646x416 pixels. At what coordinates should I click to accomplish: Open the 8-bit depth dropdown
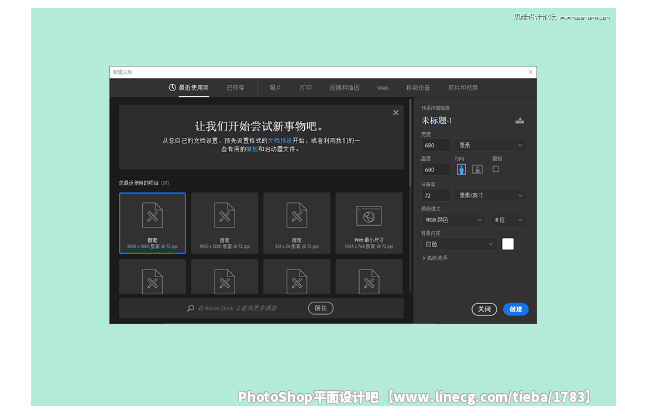pyautogui.click(x=508, y=220)
